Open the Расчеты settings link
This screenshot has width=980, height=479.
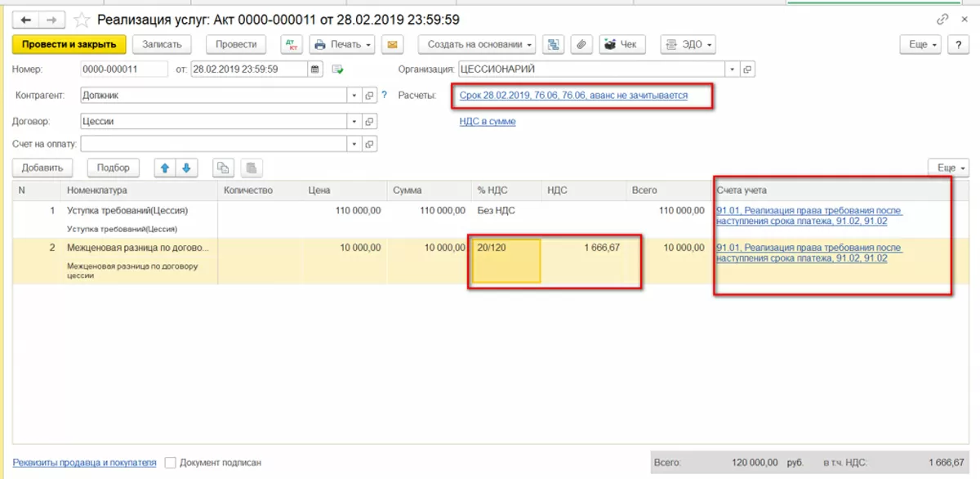point(573,95)
